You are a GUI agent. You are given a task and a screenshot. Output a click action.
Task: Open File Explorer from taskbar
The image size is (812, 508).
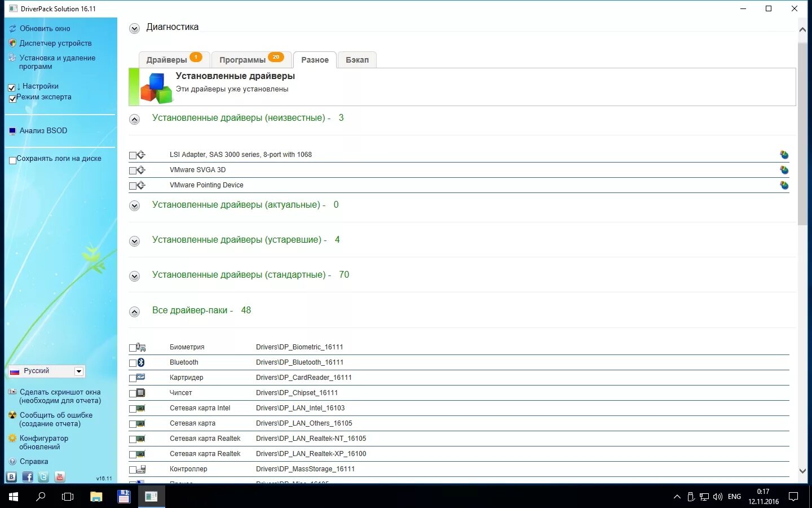coord(96,497)
